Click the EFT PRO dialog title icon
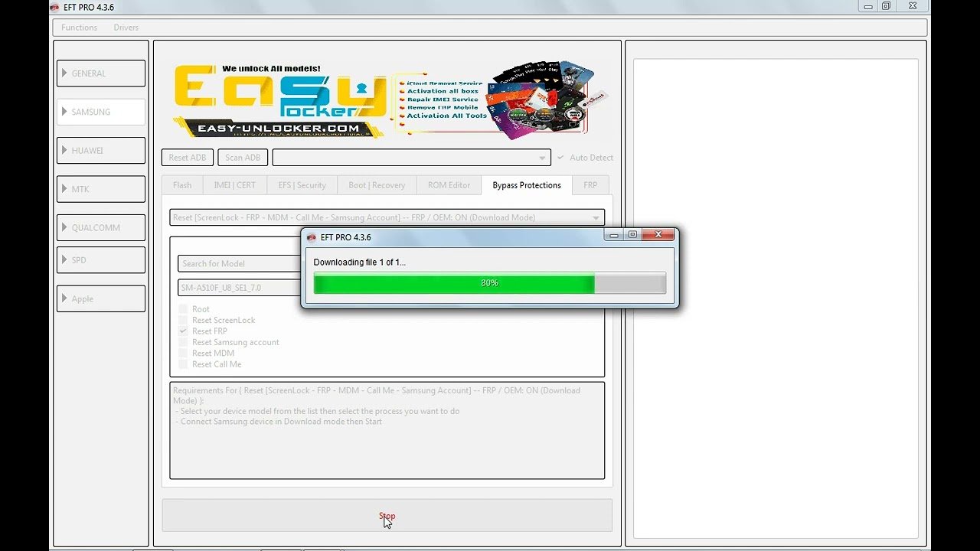Image resolution: width=980 pixels, height=551 pixels. click(311, 237)
